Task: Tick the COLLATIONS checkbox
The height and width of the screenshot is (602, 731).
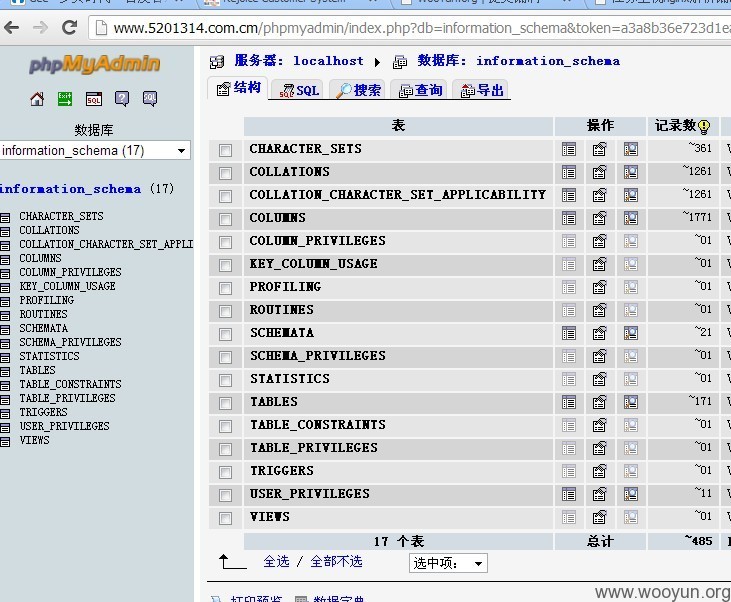Action: pyautogui.click(x=226, y=173)
